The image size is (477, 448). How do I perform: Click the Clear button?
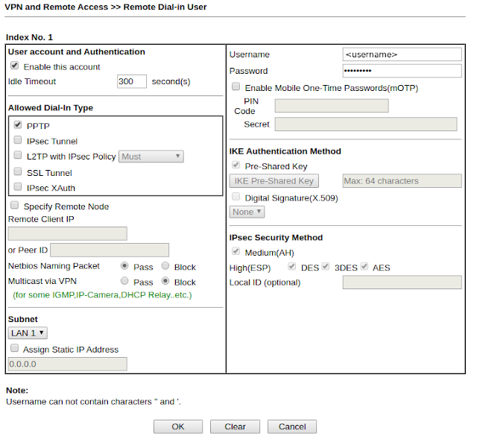(235, 426)
